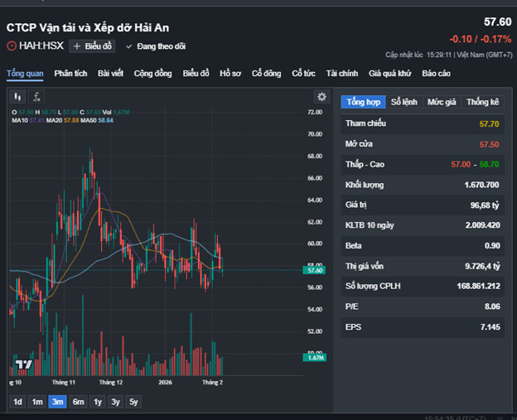Select the 1d time range

point(17,402)
